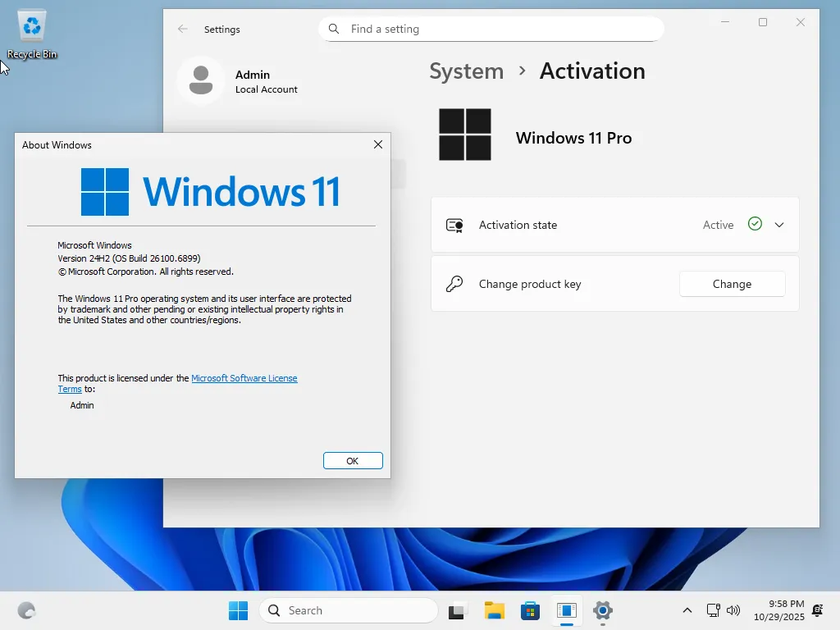The image size is (840, 630).
Task: Open Settings gear from the taskbar
Action: [603, 610]
